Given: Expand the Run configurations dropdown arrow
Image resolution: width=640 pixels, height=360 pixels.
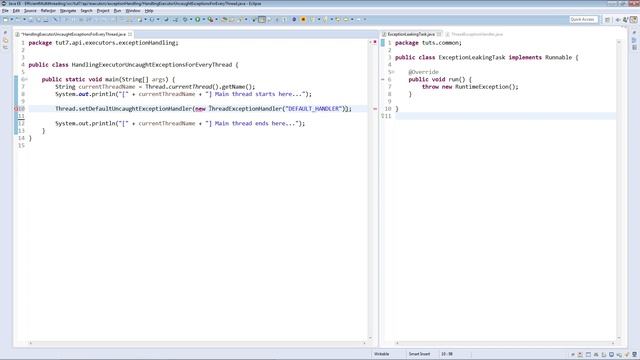Looking at the screenshot, I should 203,19.
